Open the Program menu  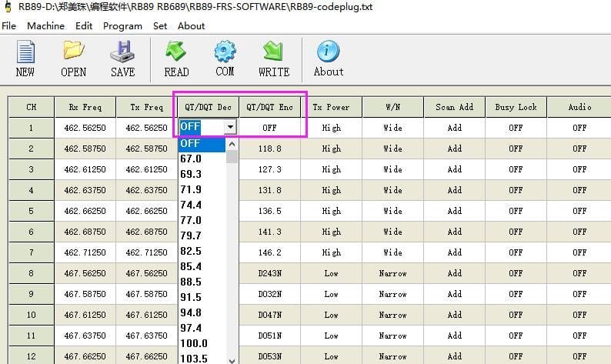(x=122, y=25)
